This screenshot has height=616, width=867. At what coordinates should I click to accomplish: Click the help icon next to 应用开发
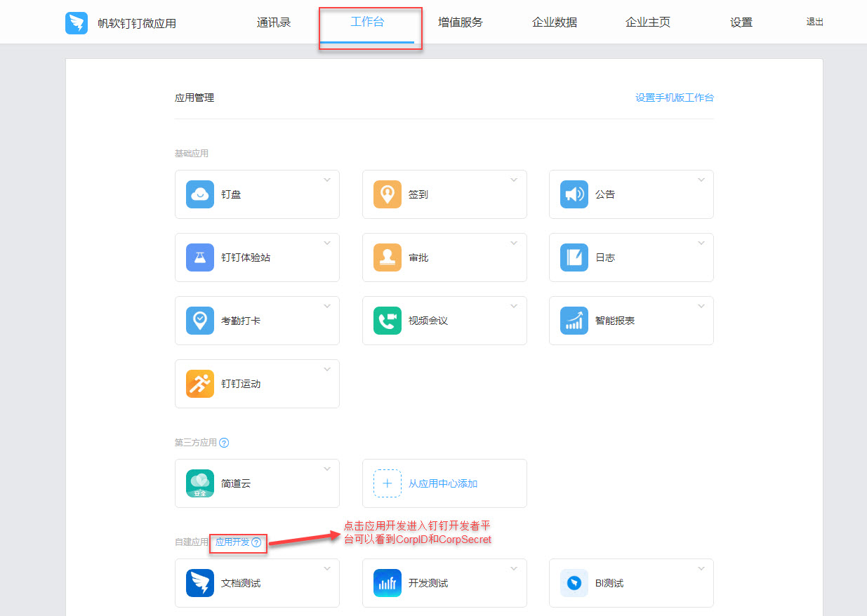[x=256, y=542]
